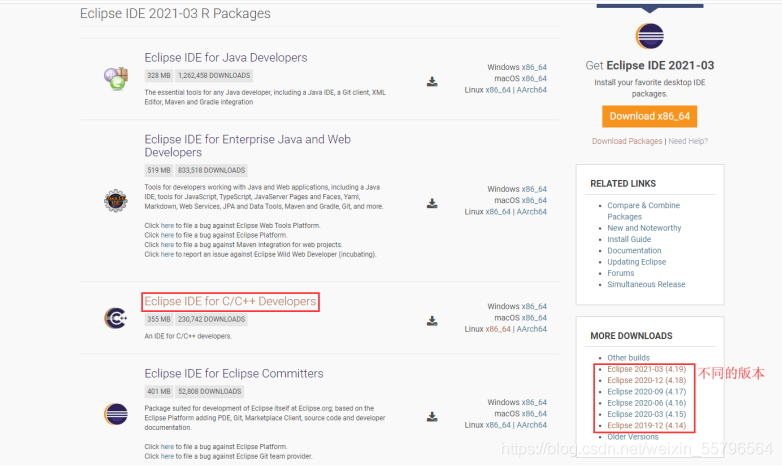
Task: Open Eclipse IDE for Enterprise Java and Web Developers
Action: pyautogui.click(x=247, y=146)
